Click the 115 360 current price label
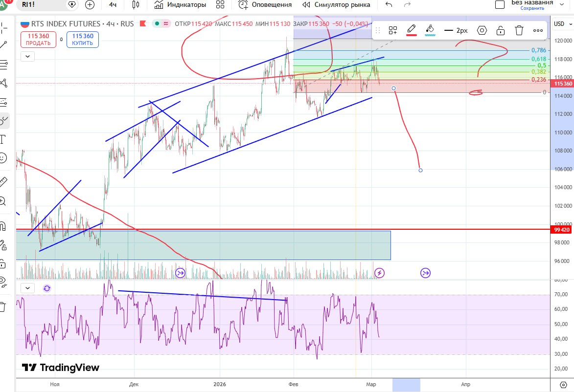574x392 pixels. pos(563,84)
